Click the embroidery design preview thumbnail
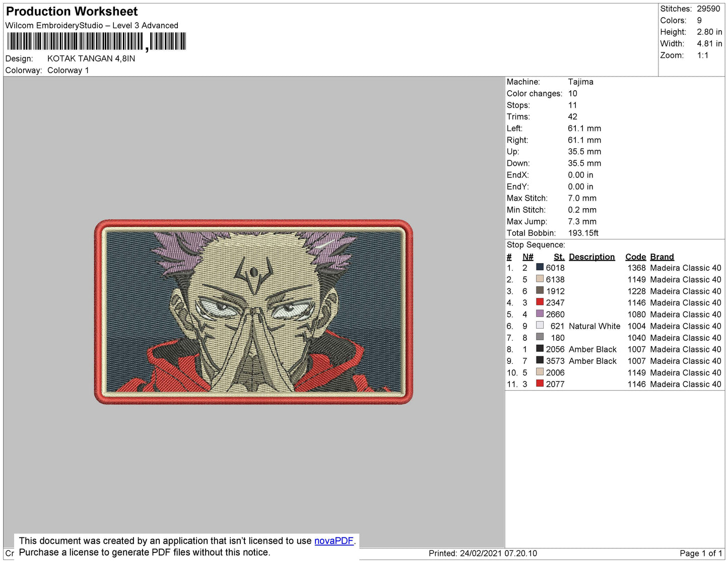The width and height of the screenshot is (728, 563). pos(253,312)
